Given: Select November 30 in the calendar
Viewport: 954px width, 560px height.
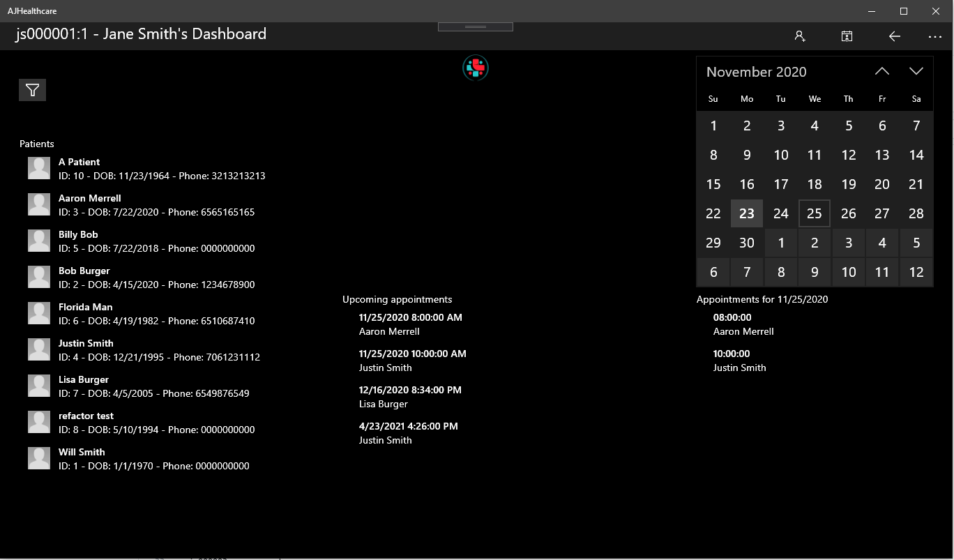Looking at the screenshot, I should coord(747,243).
